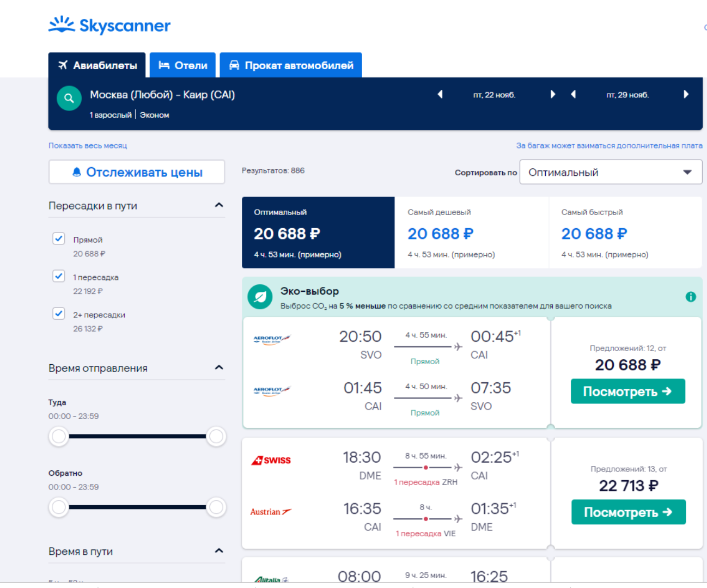Click Aeroflot logo on the 01:45 CAI flight
707x588 pixels.
[272, 390]
